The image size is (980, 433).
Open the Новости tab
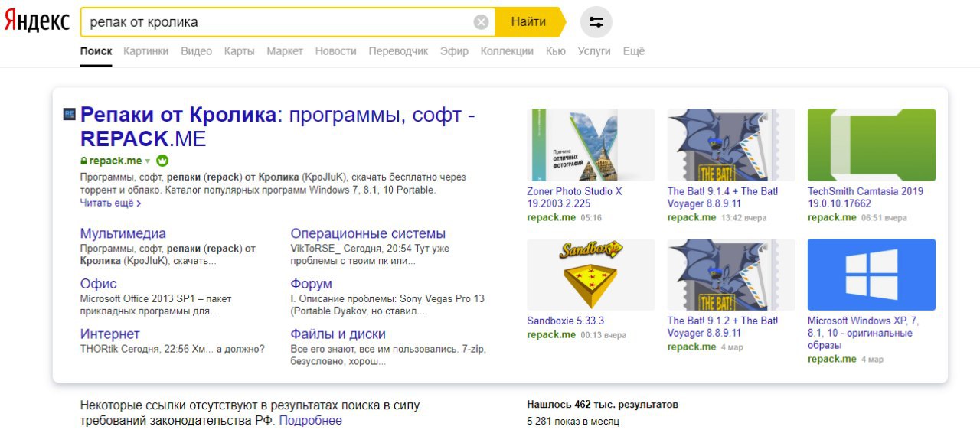point(335,51)
